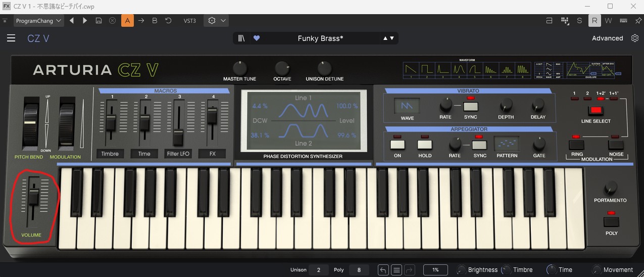Toggle Solo S button in host toolbar
The height and width of the screenshot is (277, 644).
pyautogui.click(x=579, y=21)
